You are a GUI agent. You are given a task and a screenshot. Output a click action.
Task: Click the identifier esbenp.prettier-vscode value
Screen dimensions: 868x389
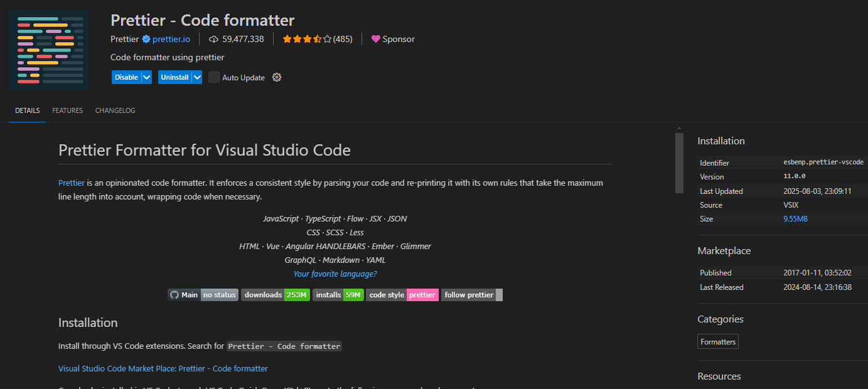point(823,163)
